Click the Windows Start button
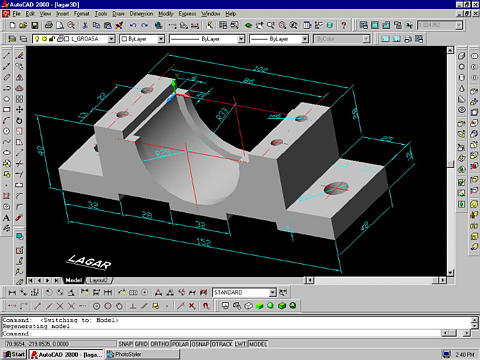This screenshot has width=480, height=360. [14, 354]
